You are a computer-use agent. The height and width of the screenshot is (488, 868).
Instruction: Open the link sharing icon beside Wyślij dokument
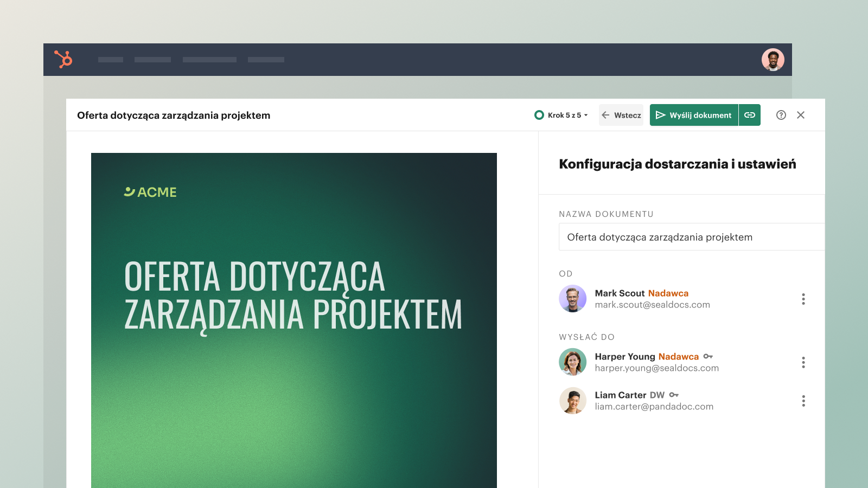click(x=750, y=115)
